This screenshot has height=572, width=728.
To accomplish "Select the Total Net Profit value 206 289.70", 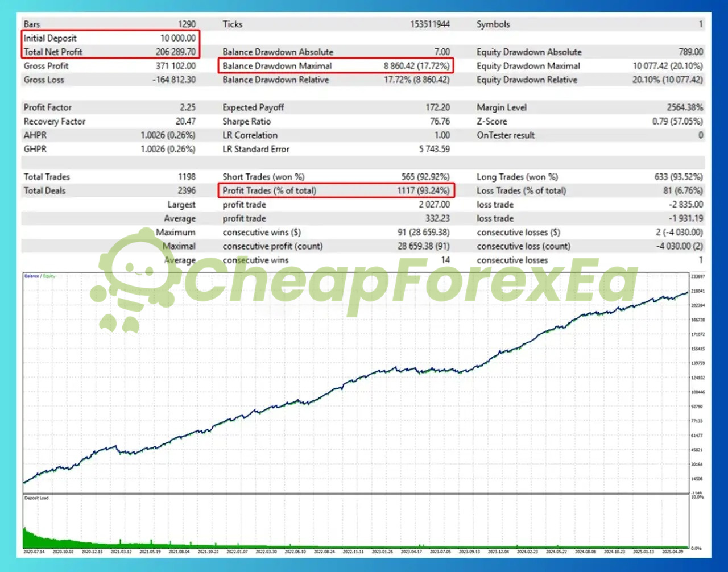I will (x=176, y=52).
